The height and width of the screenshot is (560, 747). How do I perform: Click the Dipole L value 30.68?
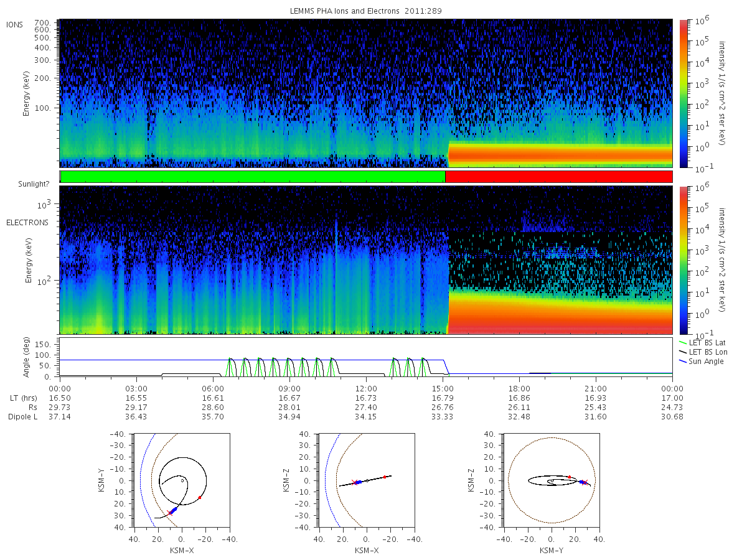pos(672,416)
